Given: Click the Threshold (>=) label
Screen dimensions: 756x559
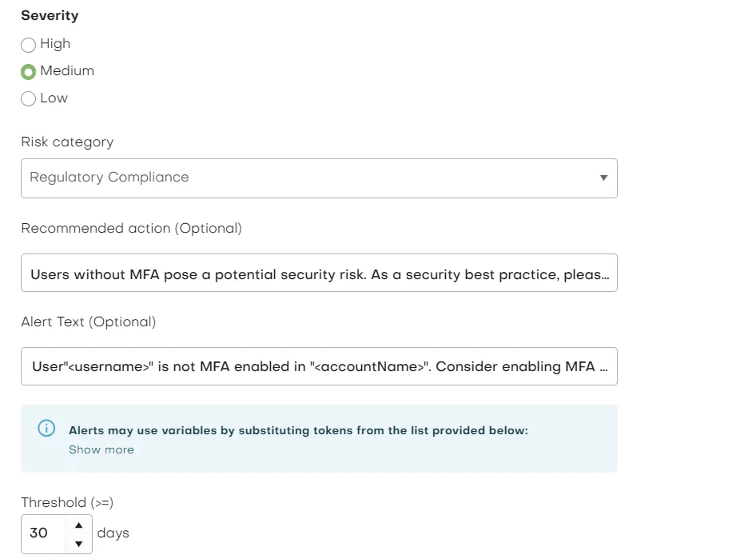Looking at the screenshot, I should pyautogui.click(x=67, y=502).
